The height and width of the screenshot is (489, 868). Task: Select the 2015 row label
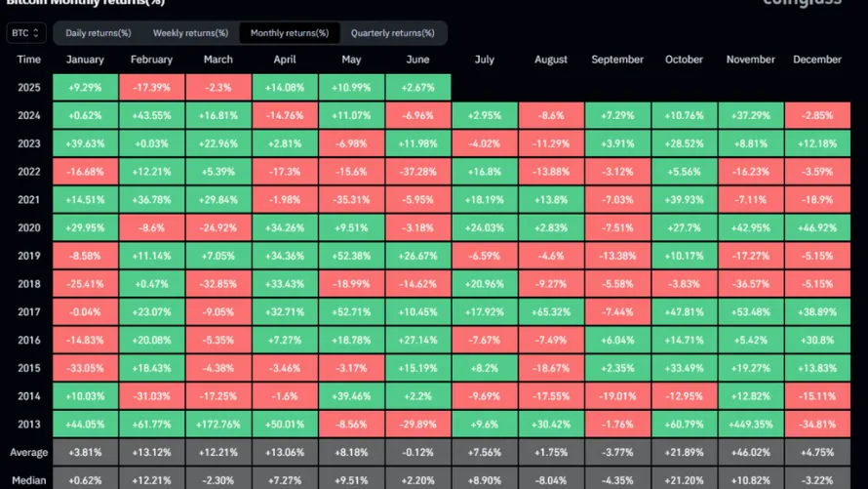[x=29, y=368]
